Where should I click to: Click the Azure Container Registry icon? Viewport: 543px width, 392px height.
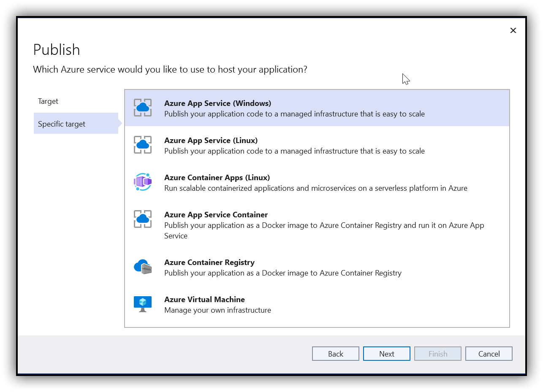coord(143,267)
